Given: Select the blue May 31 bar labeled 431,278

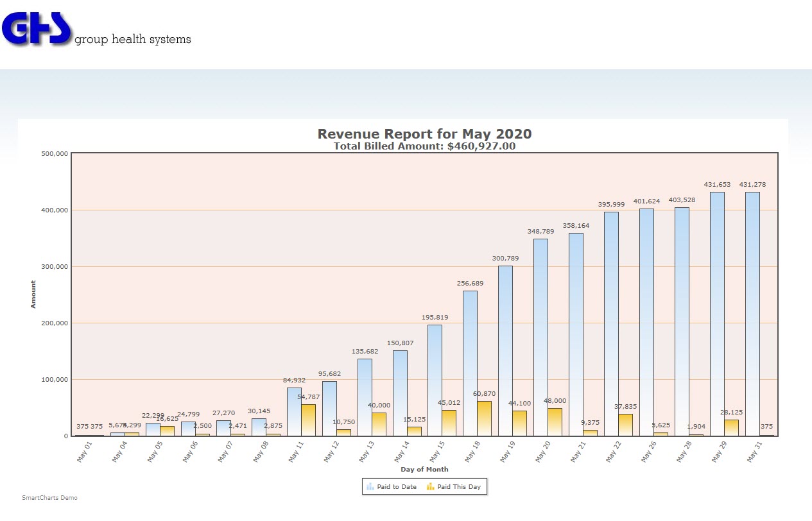Looking at the screenshot, I should pyautogui.click(x=752, y=314).
